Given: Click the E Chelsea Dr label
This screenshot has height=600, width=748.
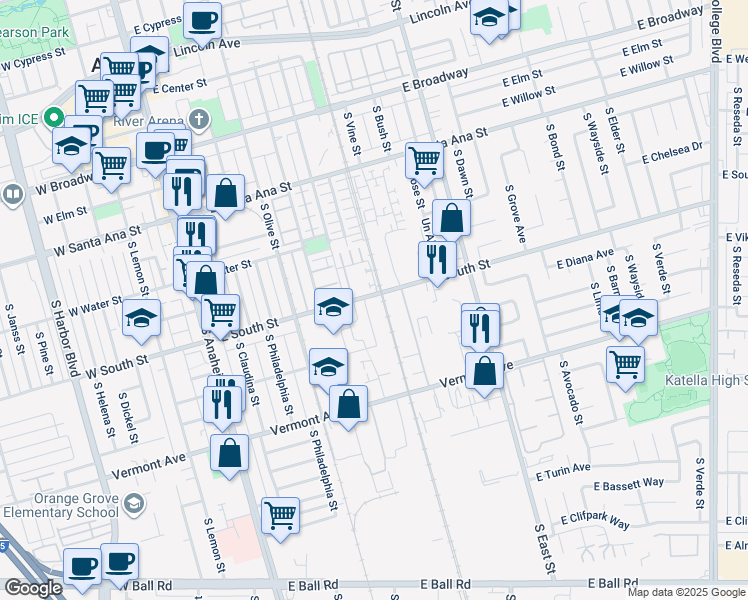Looking at the screenshot, I should 672,153.
